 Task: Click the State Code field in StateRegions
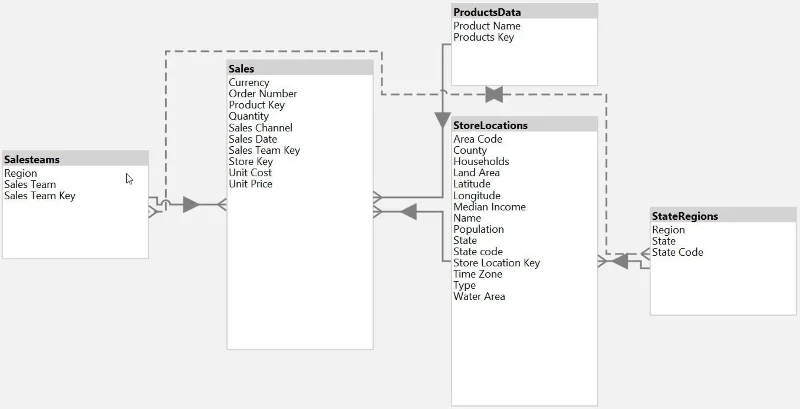tap(678, 252)
